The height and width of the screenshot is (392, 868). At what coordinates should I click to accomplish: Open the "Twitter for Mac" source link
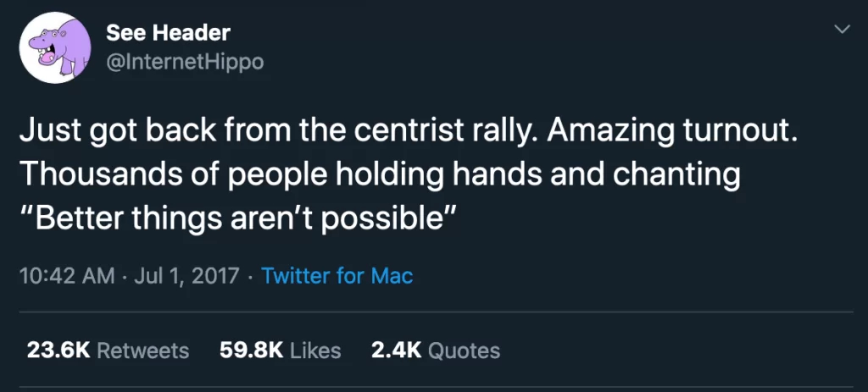[337, 276]
